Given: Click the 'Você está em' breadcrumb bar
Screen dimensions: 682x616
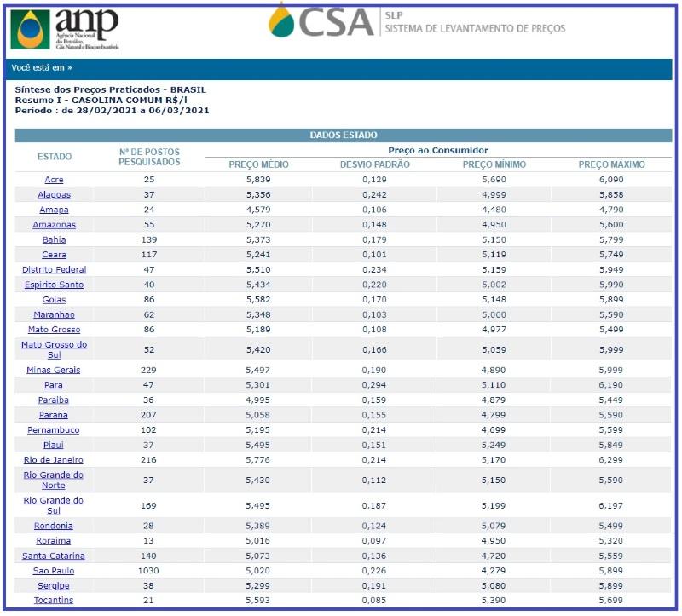Looking at the screenshot, I should click(x=338, y=68).
